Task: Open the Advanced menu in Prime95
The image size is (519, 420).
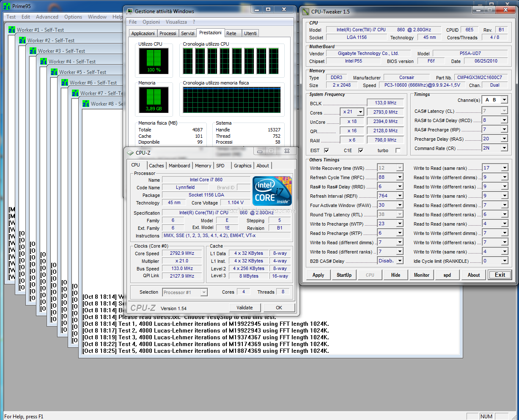Action: point(47,17)
